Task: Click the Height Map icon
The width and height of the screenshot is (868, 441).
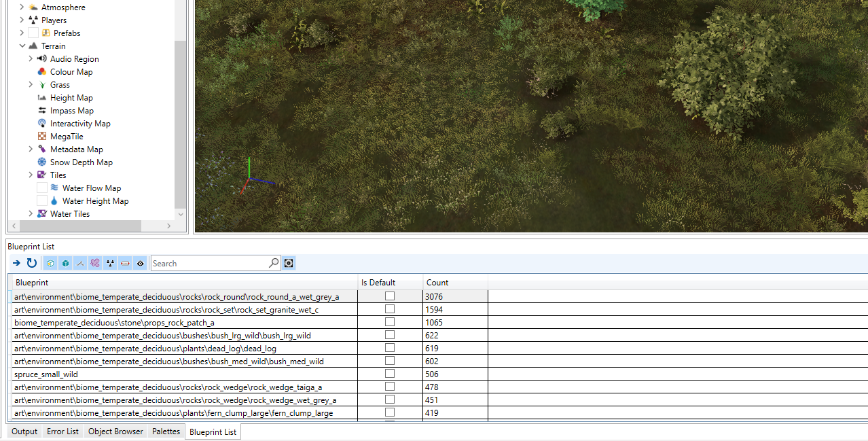Action: pyautogui.click(x=41, y=98)
